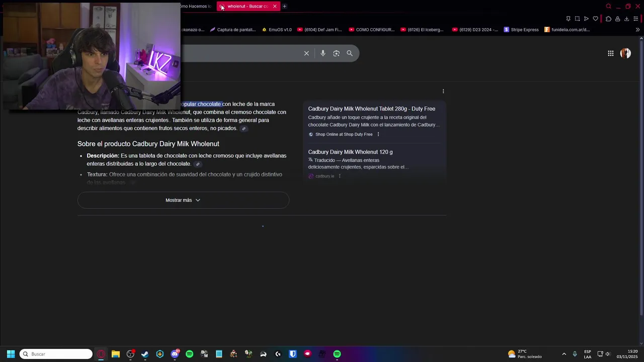Screen dimensions: 644x362
Task: Click the cadbury.ie source link
Action: (x=321, y=176)
